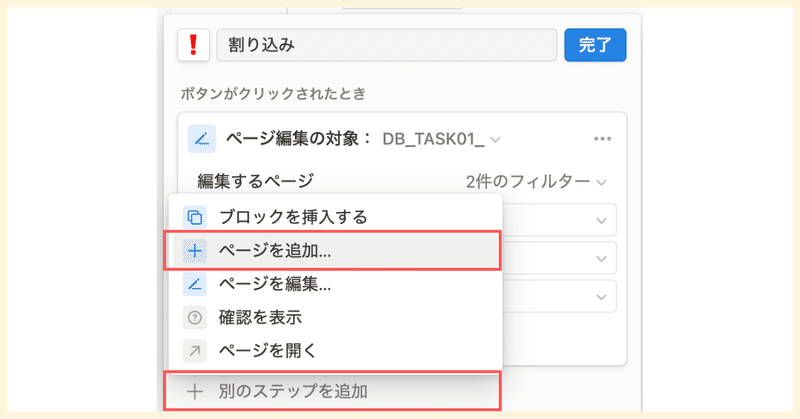Click the 別のステップを追加 button
The height and width of the screenshot is (419, 800).
332,391
